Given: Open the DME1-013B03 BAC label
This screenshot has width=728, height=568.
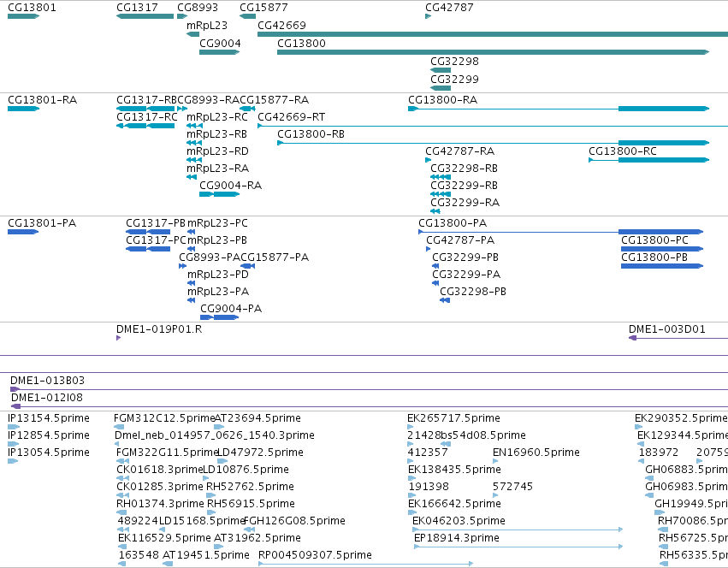Looking at the screenshot, I should coord(47,381).
